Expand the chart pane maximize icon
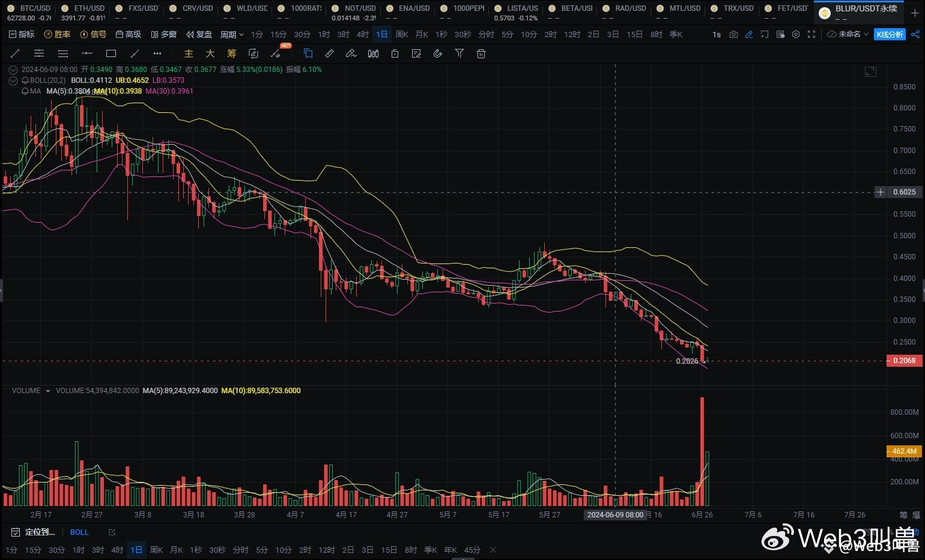The image size is (925, 560). 870,72
